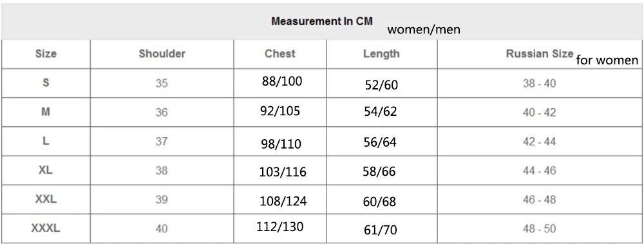The height and width of the screenshot is (244, 644).
Task: Click the women/men annotation text
Action: [424, 30]
